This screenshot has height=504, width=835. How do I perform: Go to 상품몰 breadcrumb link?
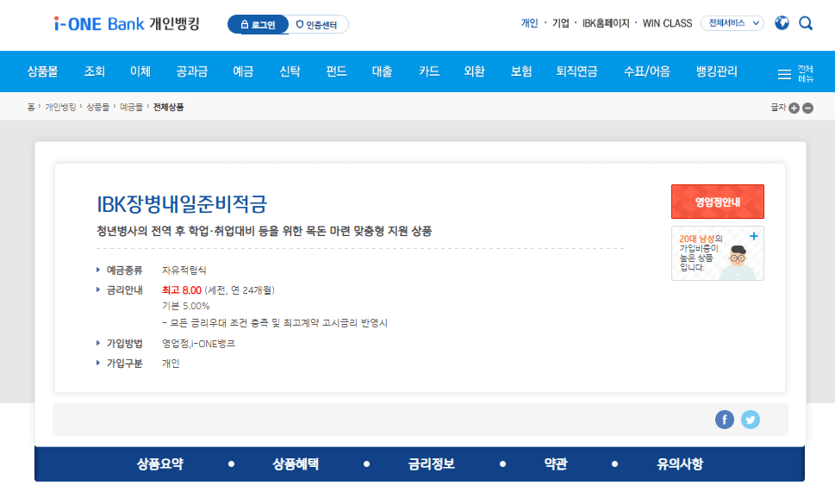coord(97,107)
